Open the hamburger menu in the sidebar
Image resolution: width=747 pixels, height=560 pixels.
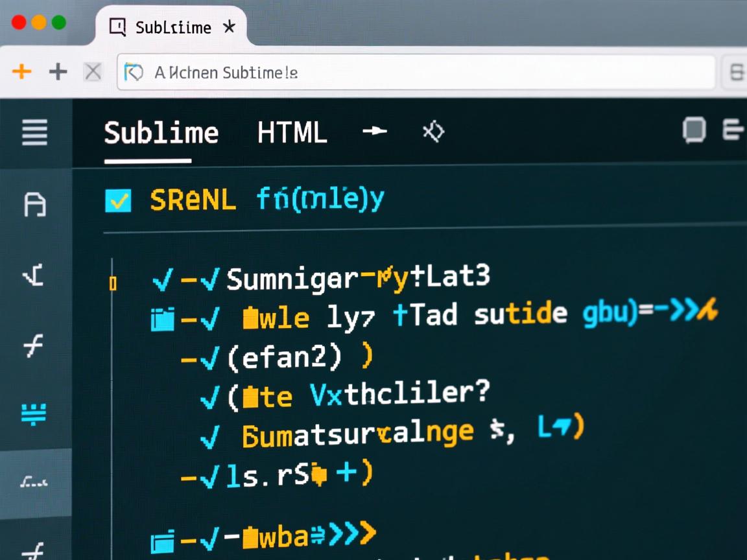(35, 133)
